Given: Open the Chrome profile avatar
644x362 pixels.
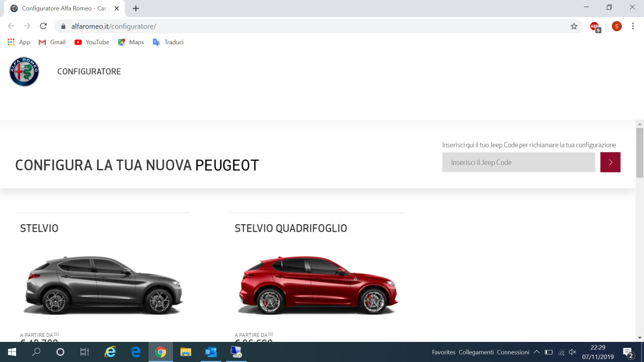Looking at the screenshot, I should click(x=617, y=26).
